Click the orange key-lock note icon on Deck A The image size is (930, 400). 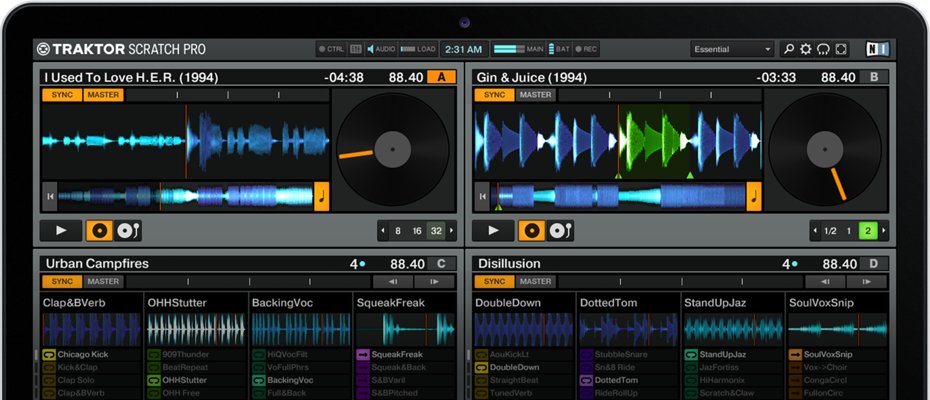pyautogui.click(x=321, y=196)
